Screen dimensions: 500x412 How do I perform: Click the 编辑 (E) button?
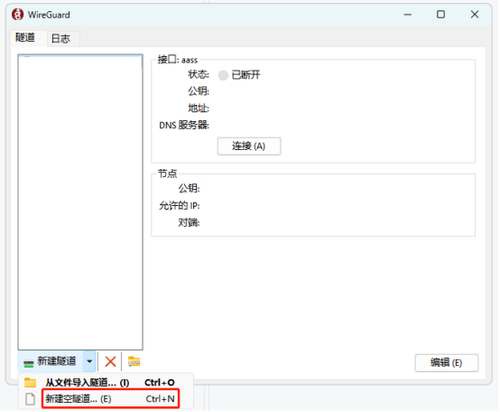point(446,362)
